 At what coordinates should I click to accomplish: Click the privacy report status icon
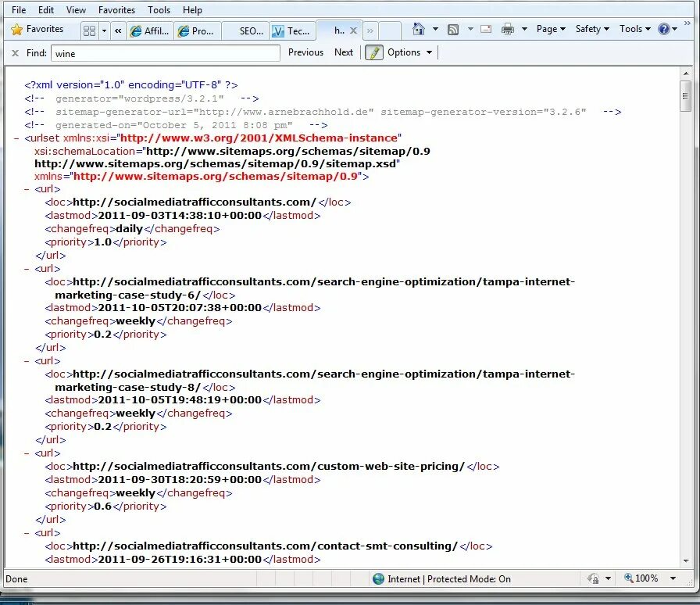(x=593, y=578)
